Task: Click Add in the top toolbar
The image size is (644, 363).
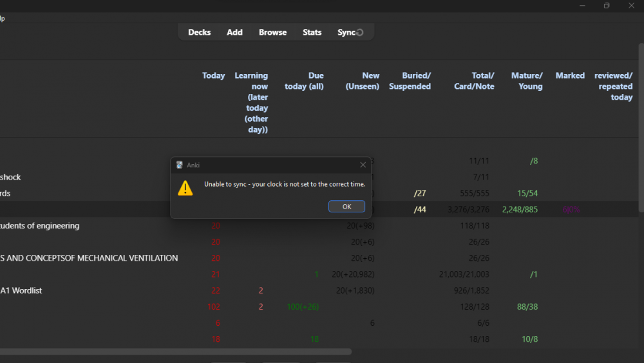Action: (x=234, y=32)
